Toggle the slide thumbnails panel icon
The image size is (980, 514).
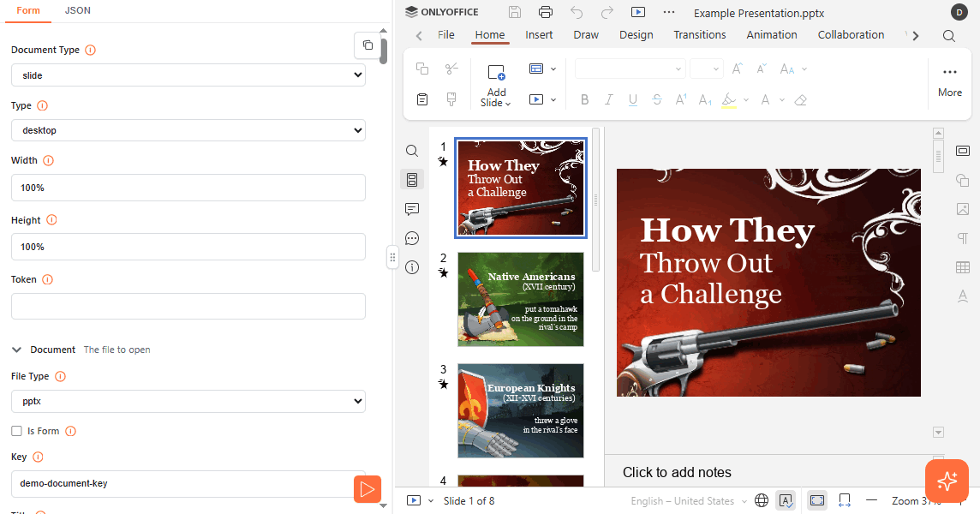412,180
